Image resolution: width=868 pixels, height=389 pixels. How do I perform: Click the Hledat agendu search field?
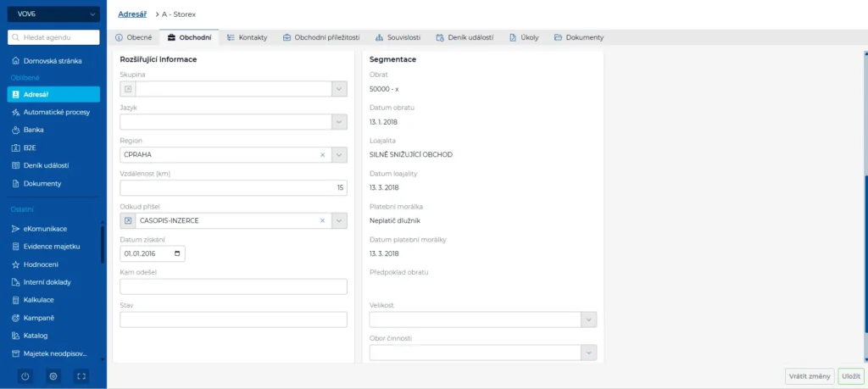[53, 37]
